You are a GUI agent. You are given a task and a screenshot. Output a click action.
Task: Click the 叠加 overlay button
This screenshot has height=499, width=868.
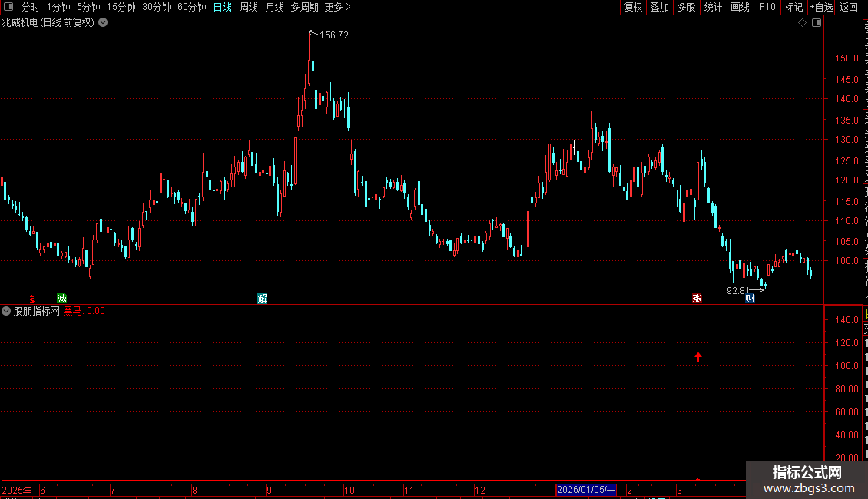pos(660,7)
